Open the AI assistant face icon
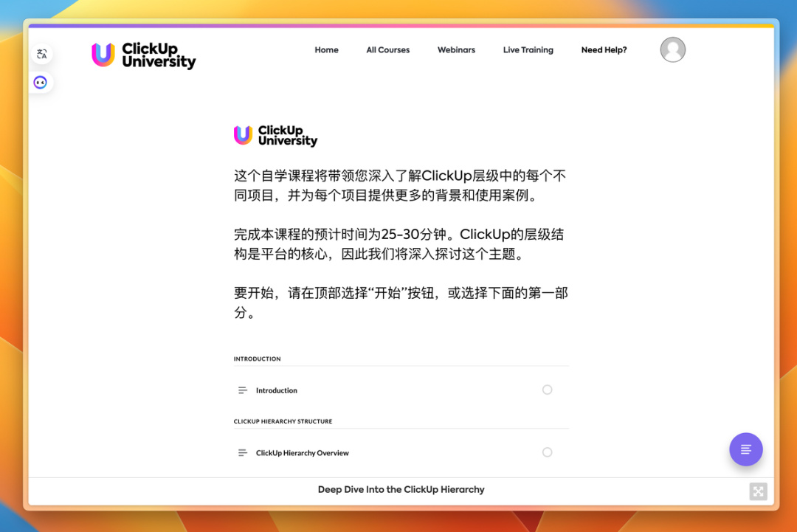This screenshot has height=532, width=797. point(41,83)
